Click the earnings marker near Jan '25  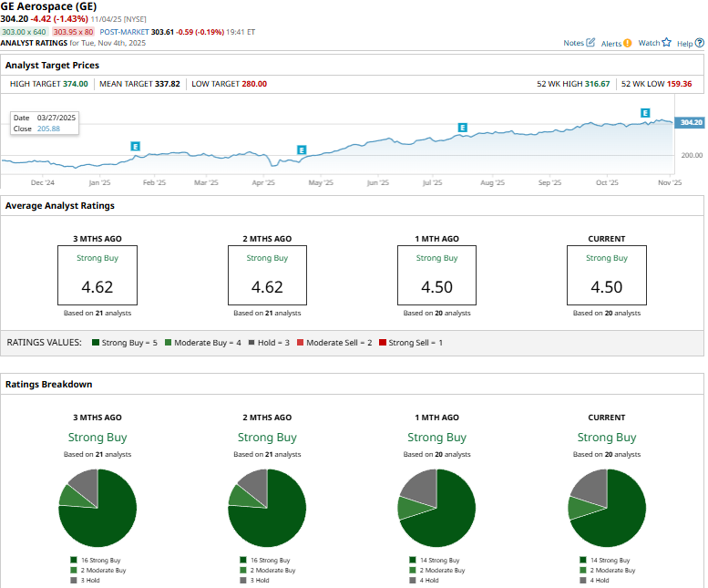135,146
